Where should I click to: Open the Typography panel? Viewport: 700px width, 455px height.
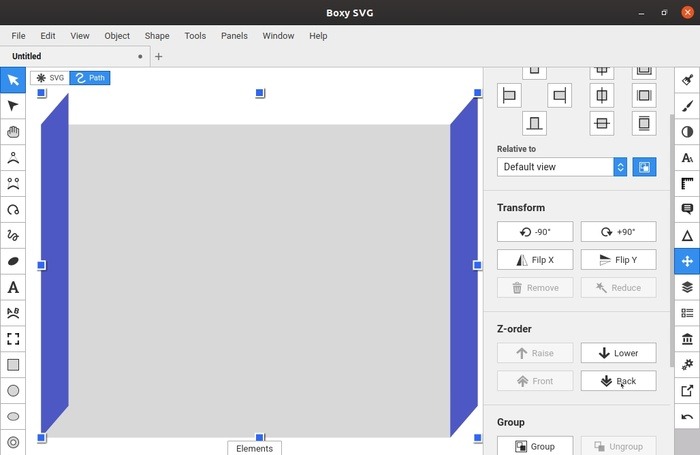[687, 158]
